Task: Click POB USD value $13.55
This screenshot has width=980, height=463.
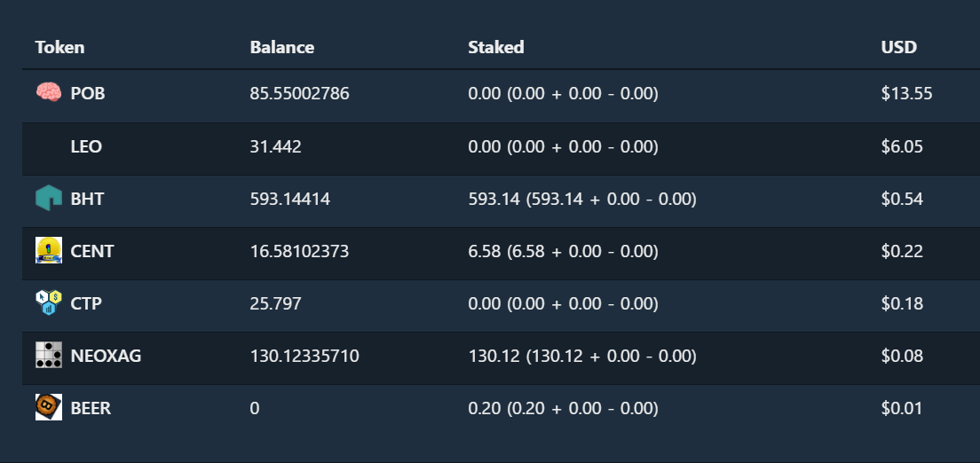Action: [907, 94]
